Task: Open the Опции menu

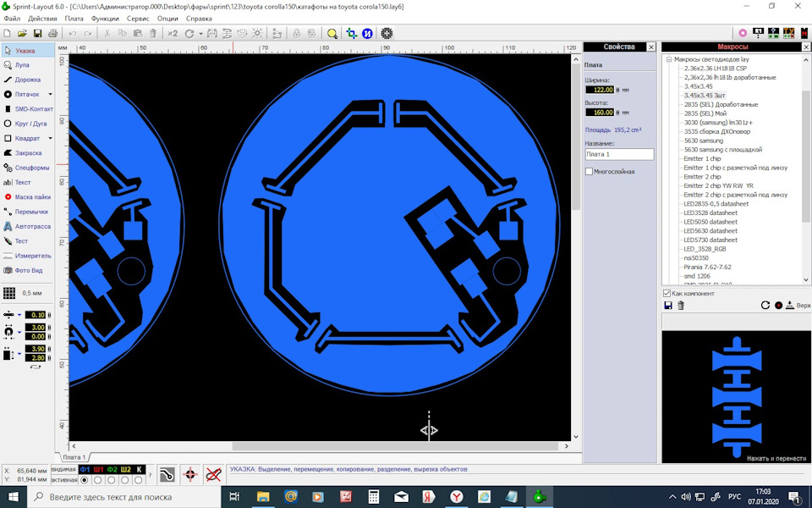Action: [167, 18]
